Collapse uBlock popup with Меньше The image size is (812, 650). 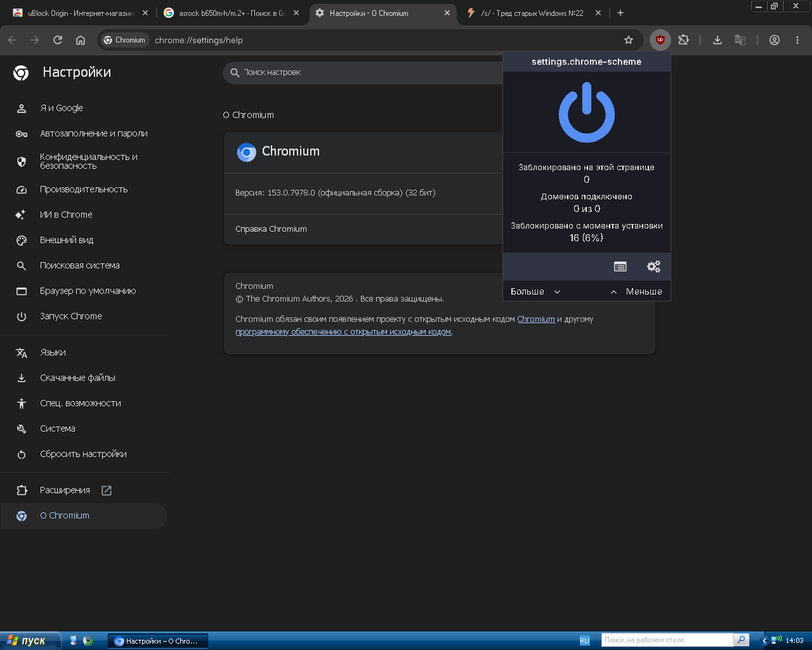point(636,291)
